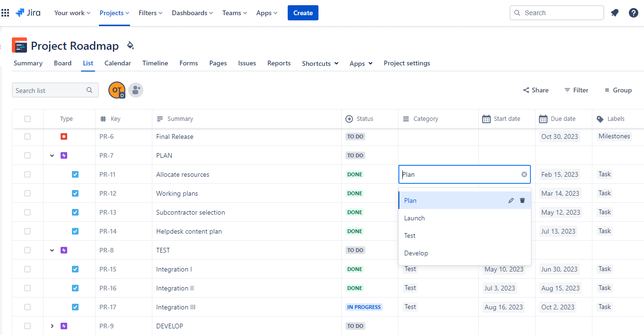644x335 pixels.
Task: Click the Create button
Action: [303, 13]
